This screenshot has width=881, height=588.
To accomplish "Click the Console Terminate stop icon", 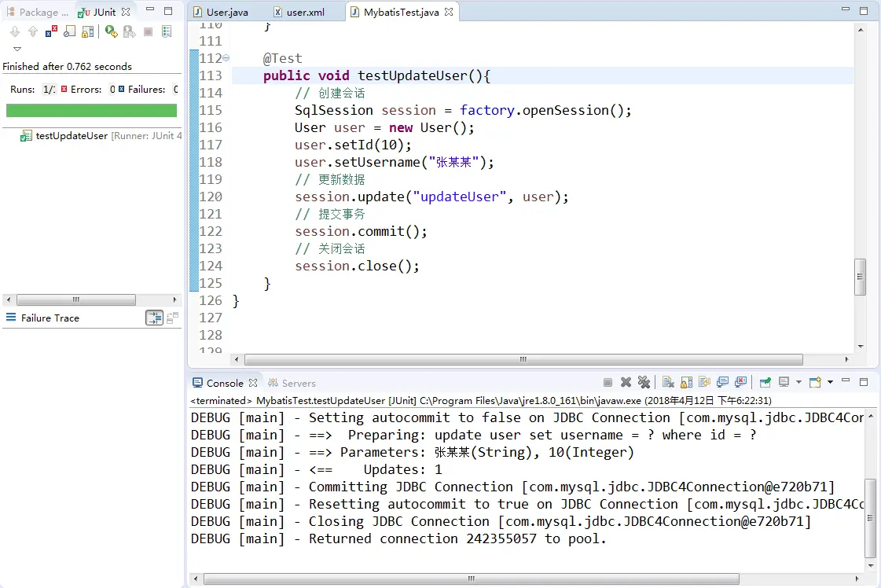I will point(608,382).
